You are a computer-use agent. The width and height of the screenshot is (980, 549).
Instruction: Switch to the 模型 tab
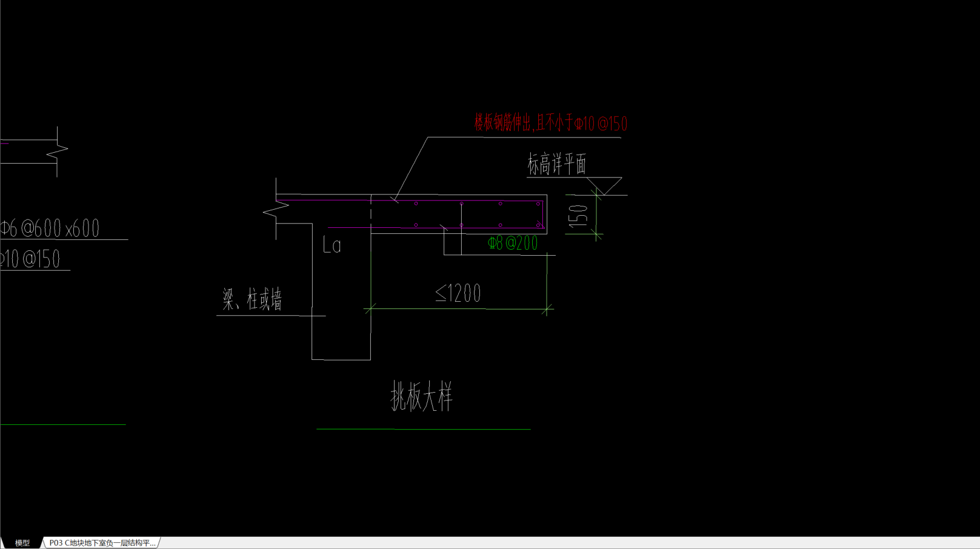click(x=22, y=543)
